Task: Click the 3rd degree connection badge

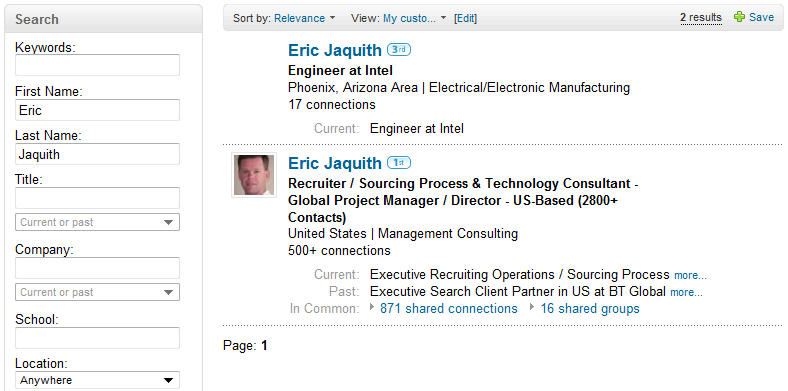Action: click(399, 50)
